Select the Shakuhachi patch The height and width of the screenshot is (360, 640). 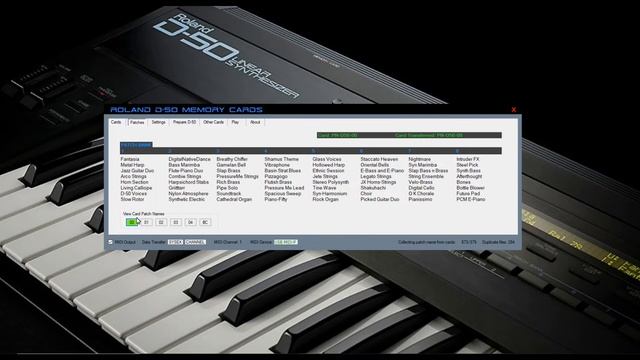373,188
